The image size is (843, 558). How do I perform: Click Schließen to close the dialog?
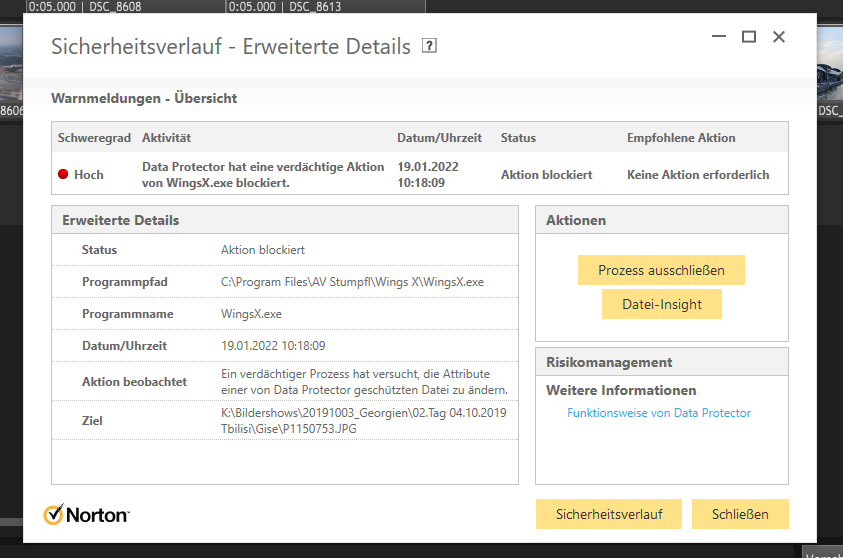click(740, 514)
